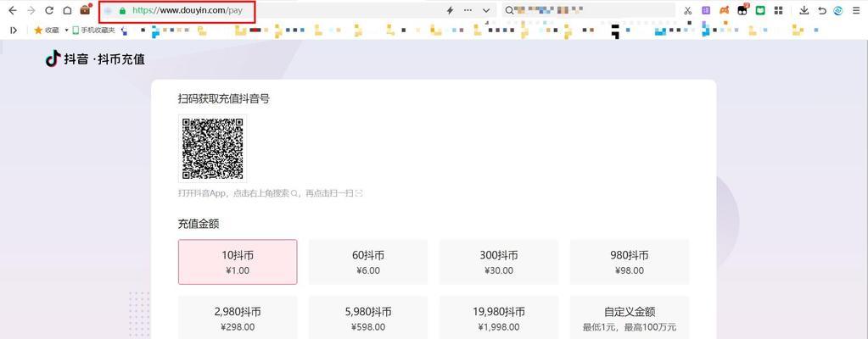Open the 手机收藏夹 mobile bookmarks folder
Image resolution: width=868 pixels, height=339 pixels.
(93, 30)
